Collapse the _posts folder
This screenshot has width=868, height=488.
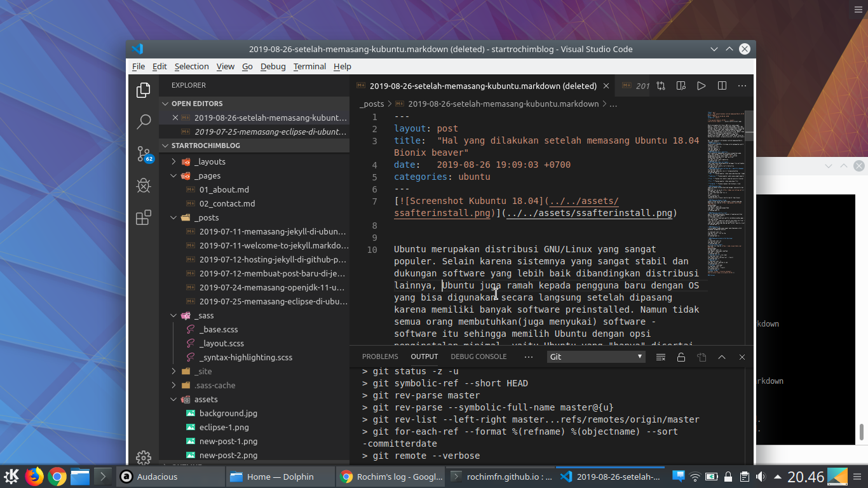pyautogui.click(x=254, y=218)
